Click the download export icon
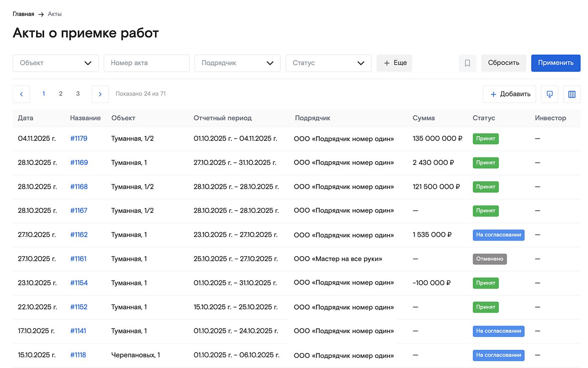Viewport: 588px width, 368px height. (x=549, y=94)
